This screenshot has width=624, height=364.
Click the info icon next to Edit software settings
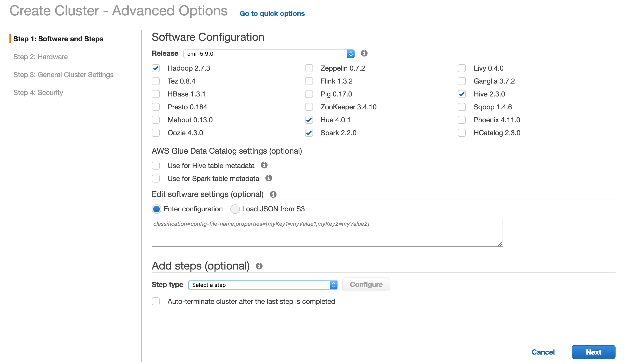(273, 194)
